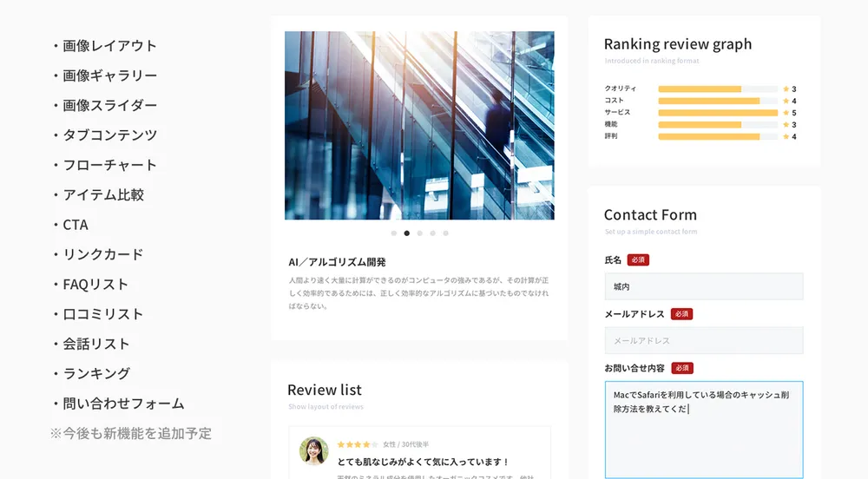
Task: Click the review's star rating
Action: [358, 444]
